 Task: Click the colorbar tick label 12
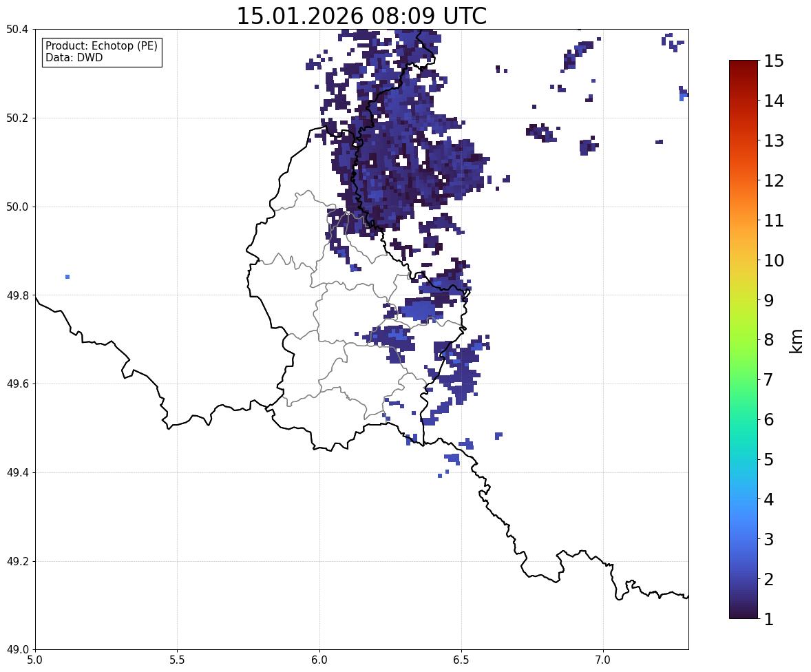click(774, 180)
